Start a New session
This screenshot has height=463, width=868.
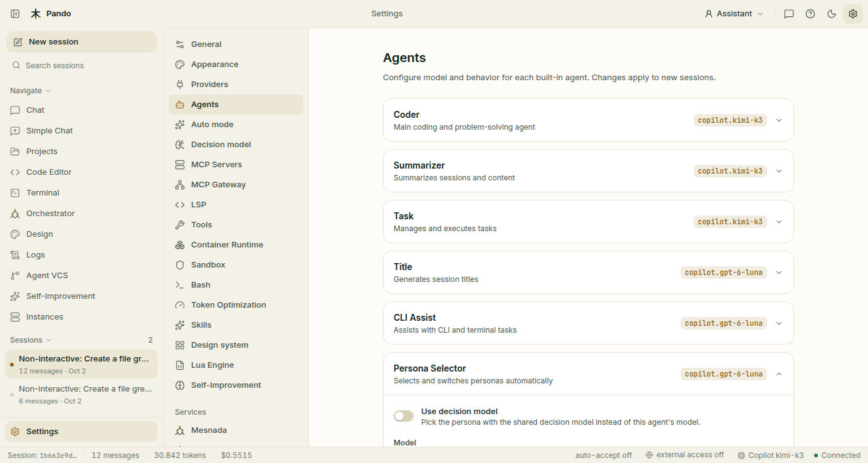[x=81, y=42]
